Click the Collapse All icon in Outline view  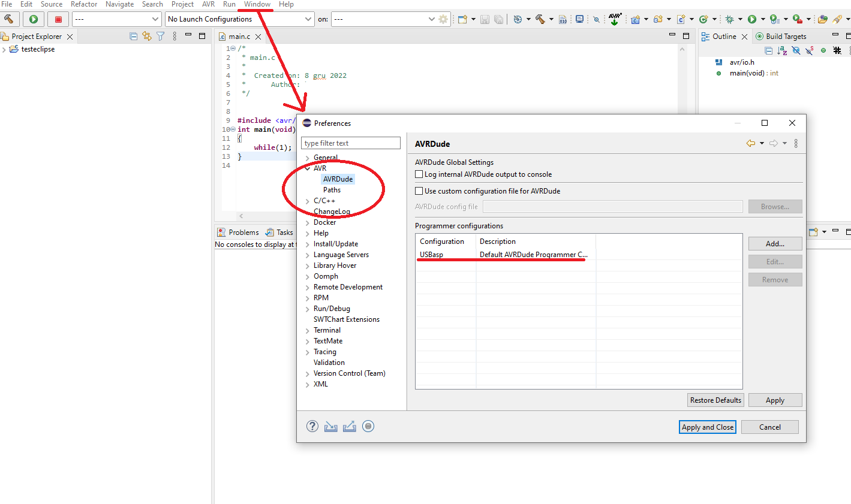point(769,51)
